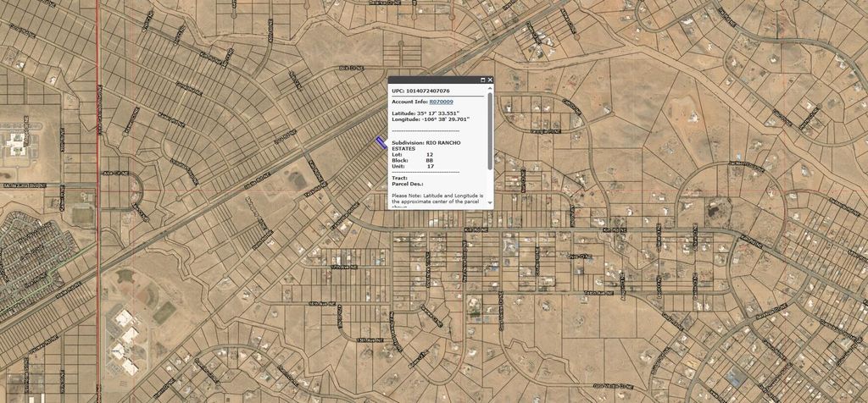The height and width of the screenshot is (403, 868).
Task: Close the parcel info popup
Action: 490,80
